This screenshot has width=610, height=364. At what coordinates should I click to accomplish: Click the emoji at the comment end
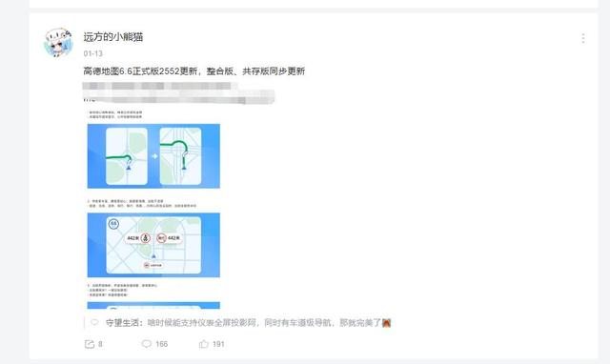click(386, 323)
